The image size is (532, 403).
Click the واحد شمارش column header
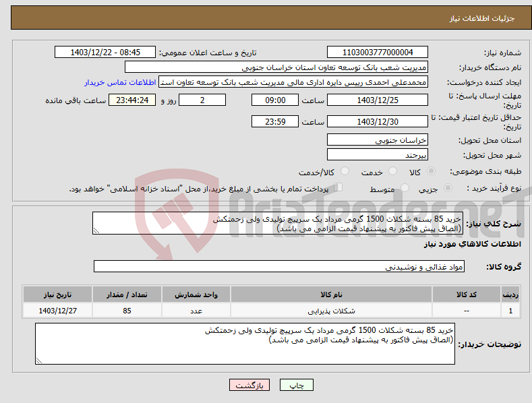[196, 294]
